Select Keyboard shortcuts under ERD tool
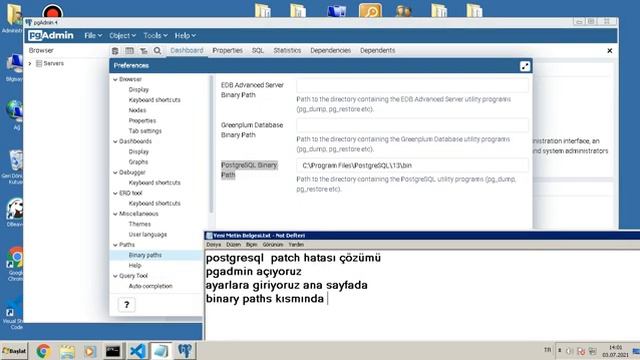 pyautogui.click(x=154, y=203)
